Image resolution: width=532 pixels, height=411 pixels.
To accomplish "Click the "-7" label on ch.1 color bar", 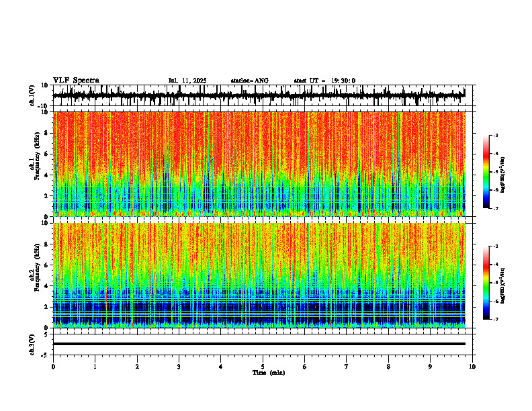I will 495,208.
